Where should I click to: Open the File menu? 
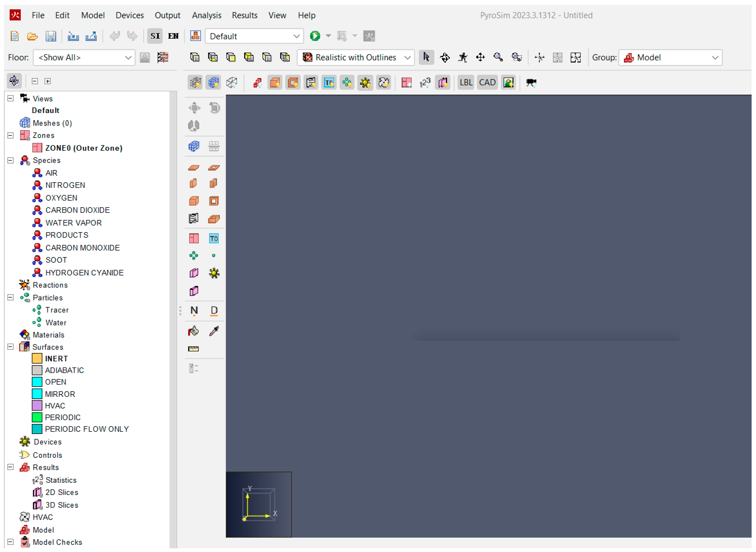38,15
